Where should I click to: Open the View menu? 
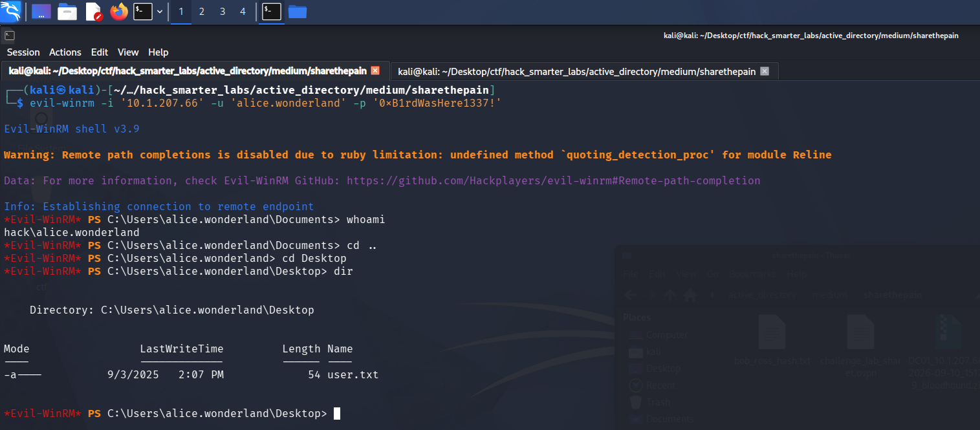128,52
